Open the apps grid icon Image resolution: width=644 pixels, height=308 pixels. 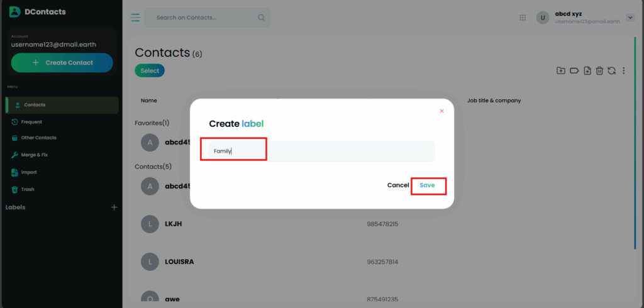tap(523, 18)
